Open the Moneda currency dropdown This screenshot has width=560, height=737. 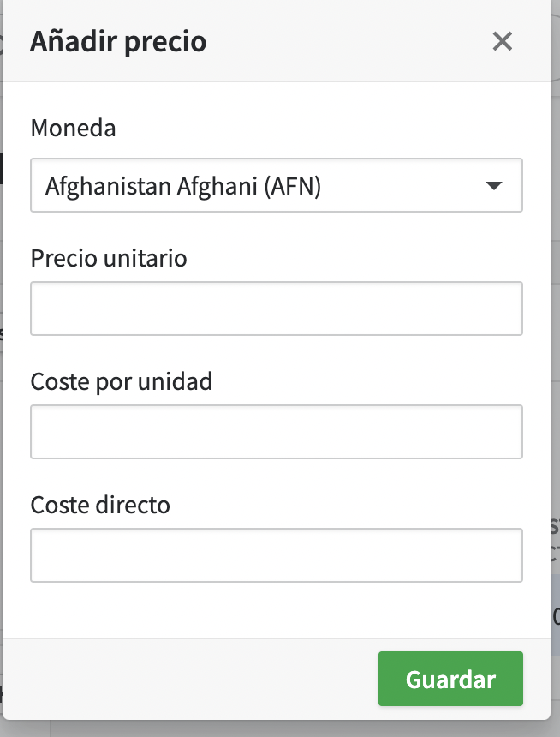pyautogui.click(x=276, y=185)
